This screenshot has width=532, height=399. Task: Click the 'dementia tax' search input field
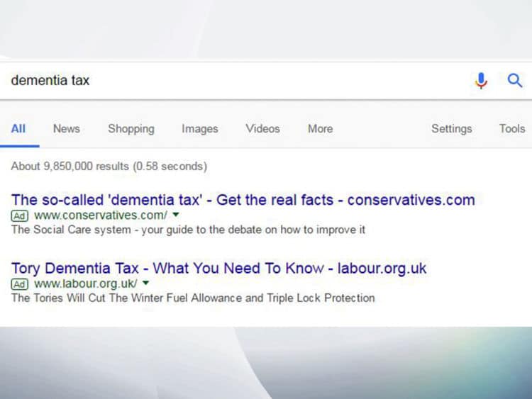[x=234, y=81]
